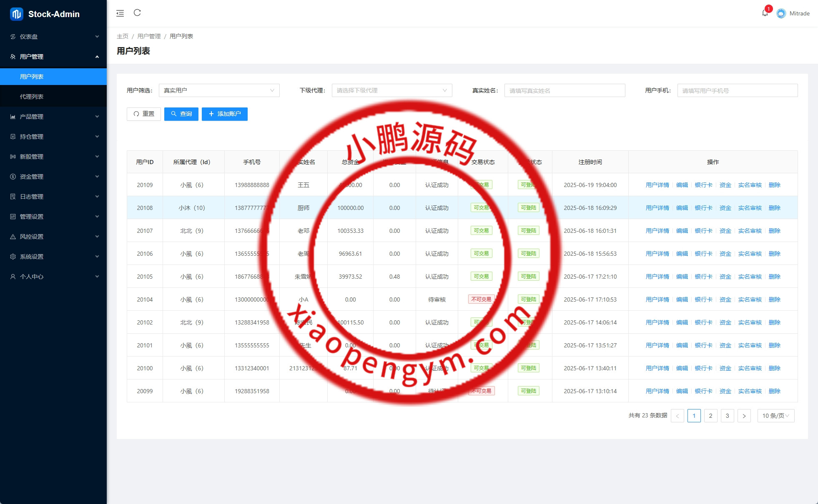Image resolution: width=818 pixels, height=504 pixels.
Task: Focus the 用户手机 input field
Action: (x=737, y=90)
